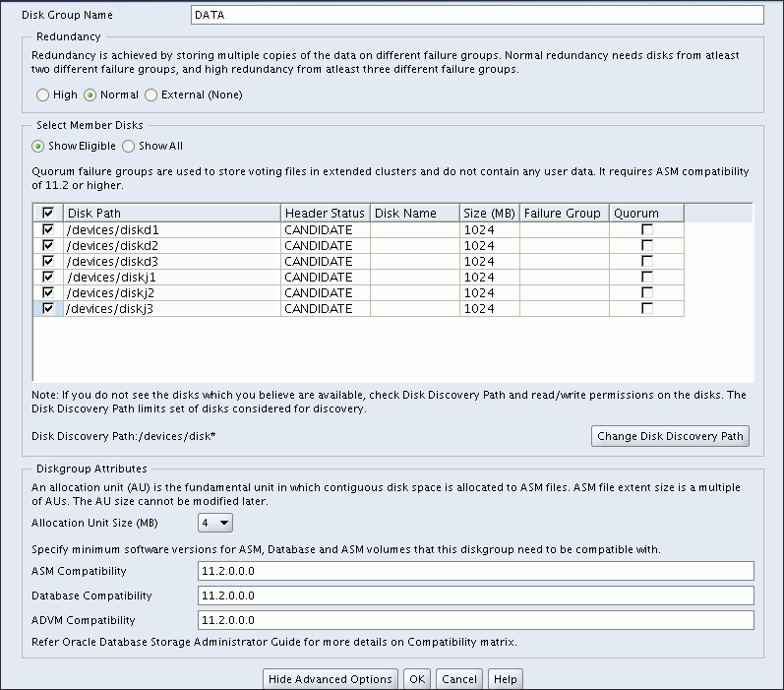
Task: Toggle the select-all checkbox in table header
Action: (48, 214)
